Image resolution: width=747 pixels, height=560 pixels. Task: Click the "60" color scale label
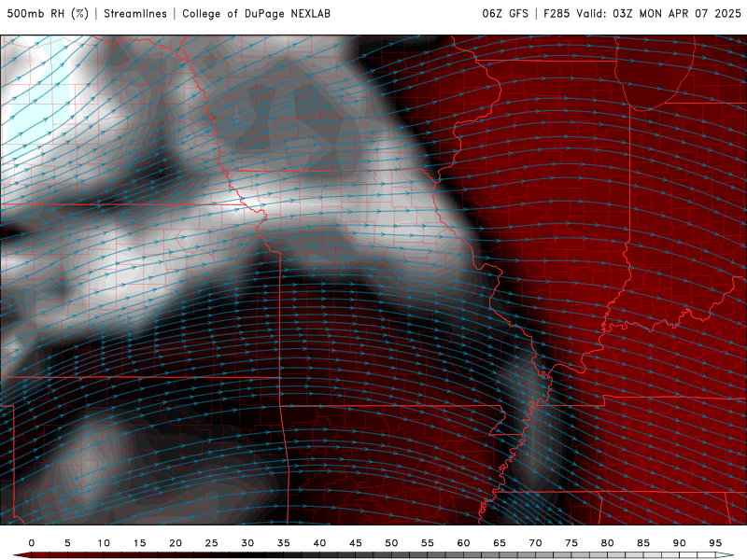tap(463, 543)
